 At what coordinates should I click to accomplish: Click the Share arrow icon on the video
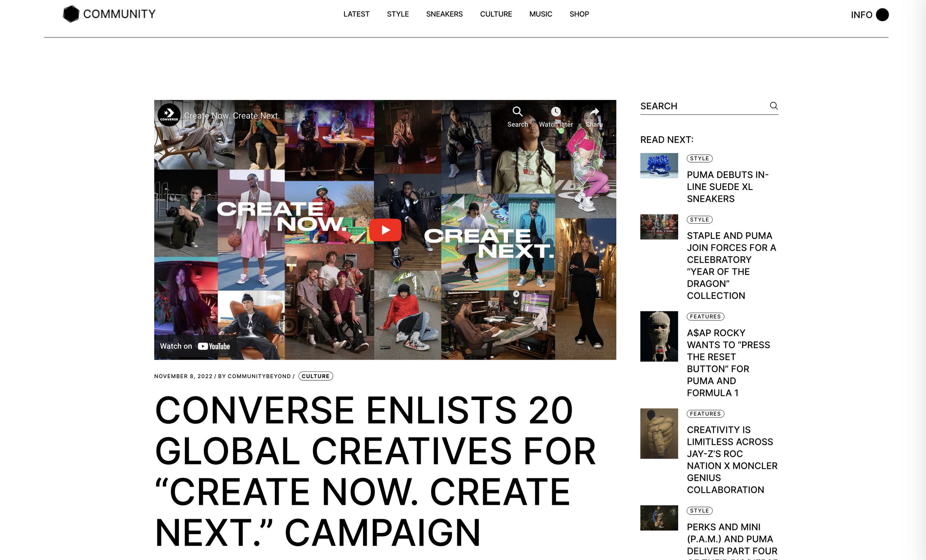(x=594, y=111)
